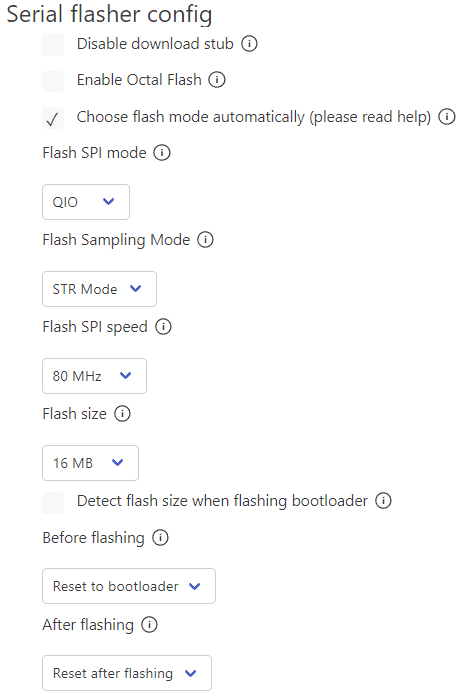Open info icon for Disable download stub

pyautogui.click(x=249, y=44)
